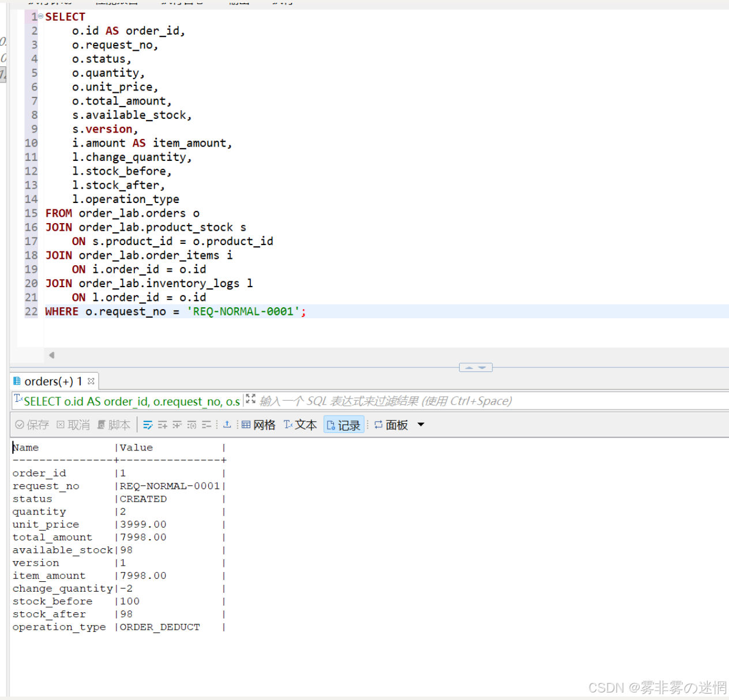Open the panel dropdown arrow next to 面板
This screenshot has height=700, width=729.
(421, 424)
